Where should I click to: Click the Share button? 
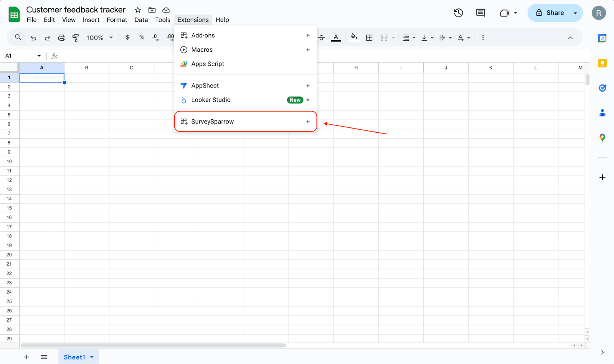[x=549, y=13]
